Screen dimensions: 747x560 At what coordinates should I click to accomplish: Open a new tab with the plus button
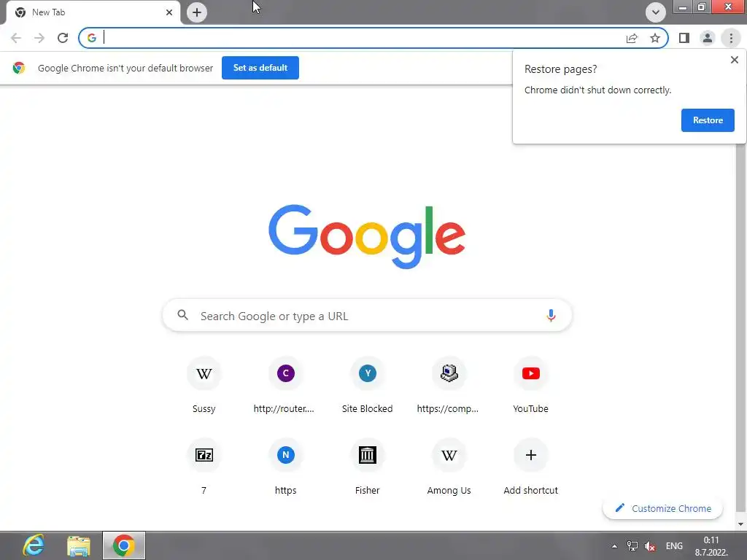pyautogui.click(x=197, y=12)
